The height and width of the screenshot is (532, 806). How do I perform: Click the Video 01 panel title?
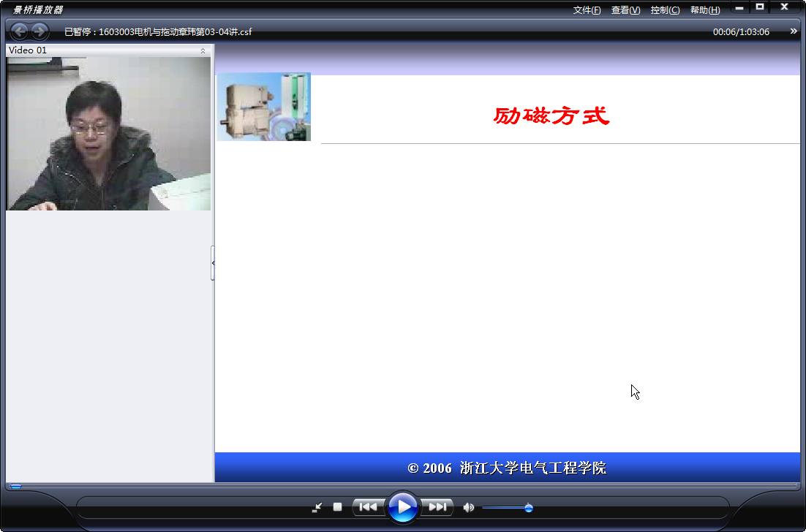[x=28, y=50]
